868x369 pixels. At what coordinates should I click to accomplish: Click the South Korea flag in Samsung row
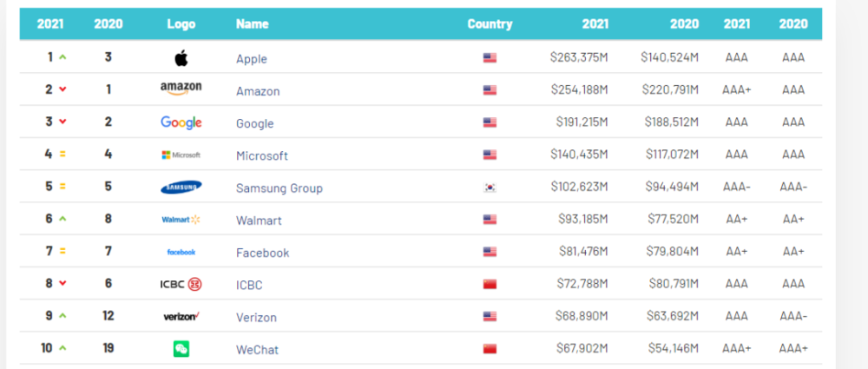point(490,188)
